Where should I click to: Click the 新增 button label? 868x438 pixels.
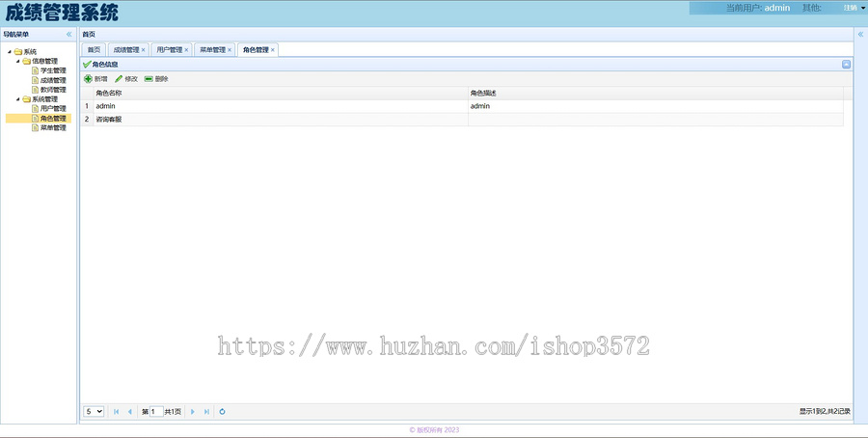click(100, 79)
